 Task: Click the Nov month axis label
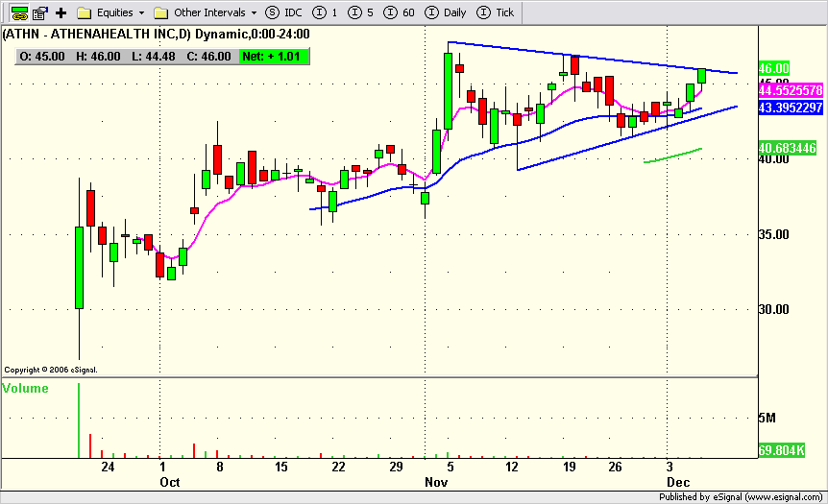pos(436,482)
